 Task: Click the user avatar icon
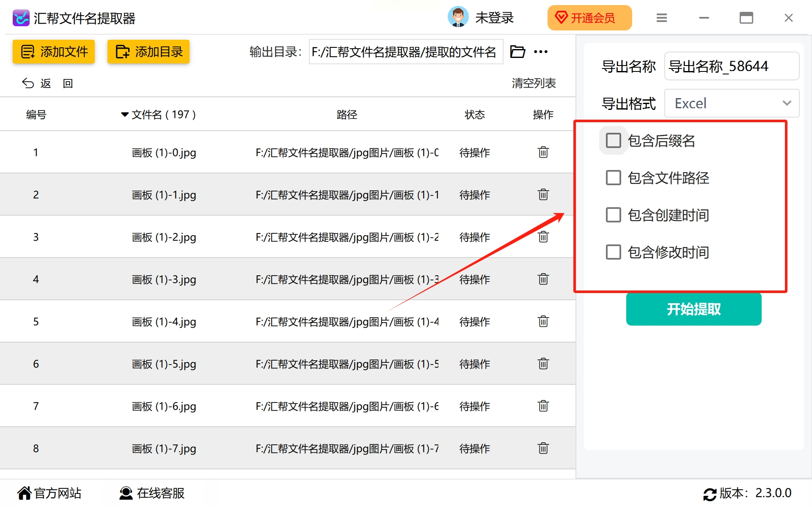pyautogui.click(x=458, y=17)
